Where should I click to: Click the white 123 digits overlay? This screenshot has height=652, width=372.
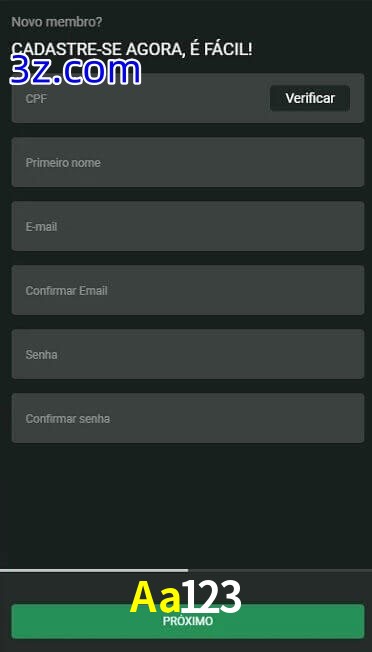click(212, 597)
